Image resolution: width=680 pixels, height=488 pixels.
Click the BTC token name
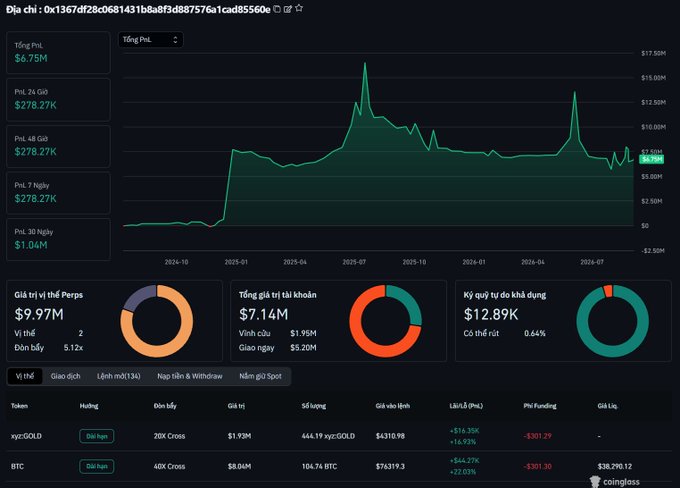pyautogui.click(x=17, y=466)
